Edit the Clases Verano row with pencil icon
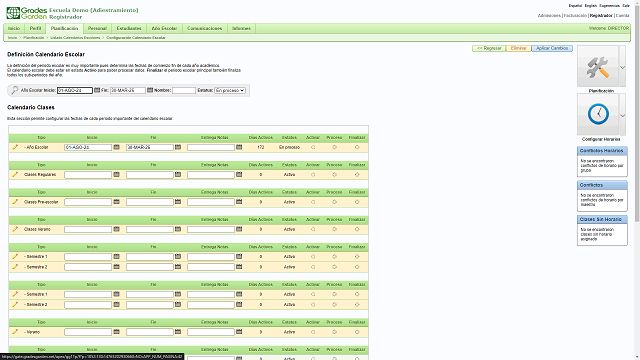 click(15, 229)
